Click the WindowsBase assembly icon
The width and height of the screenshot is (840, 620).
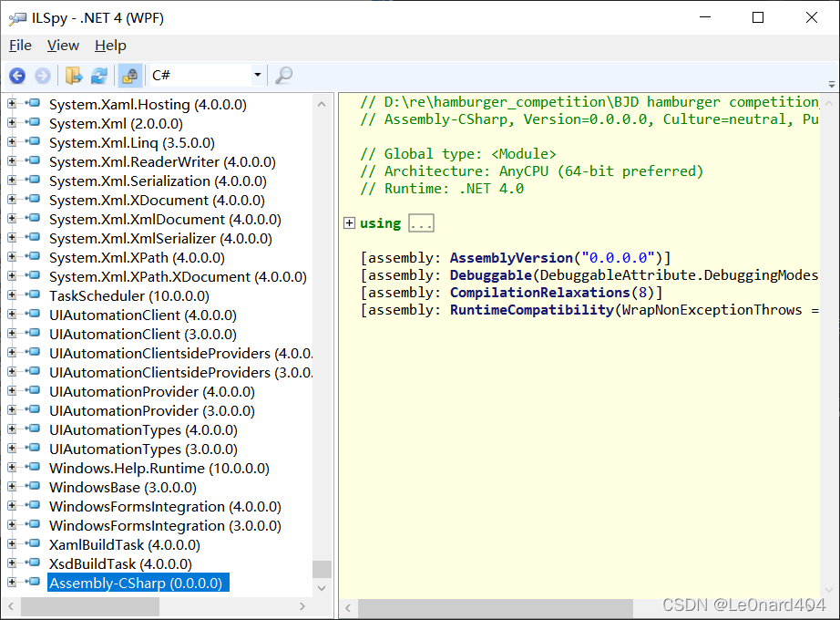[x=33, y=486]
